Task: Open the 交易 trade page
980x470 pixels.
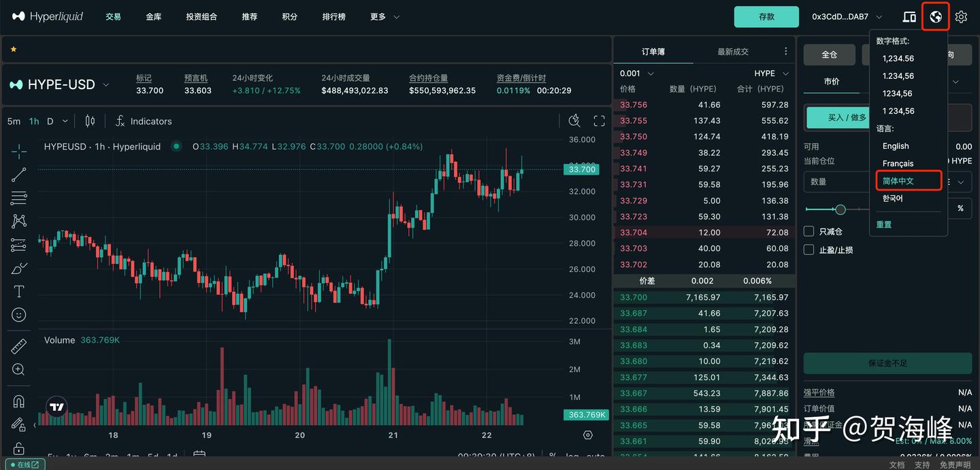Action: [x=113, y=16]
